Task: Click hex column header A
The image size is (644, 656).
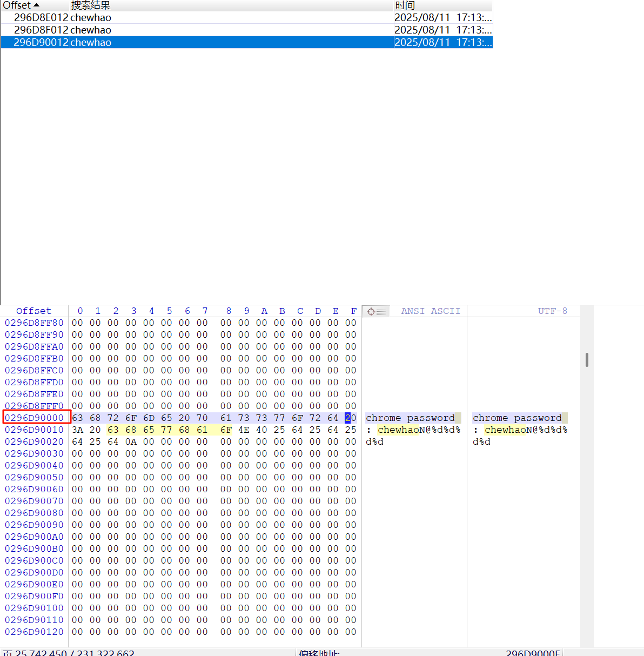Action: (x=264, y=311)
